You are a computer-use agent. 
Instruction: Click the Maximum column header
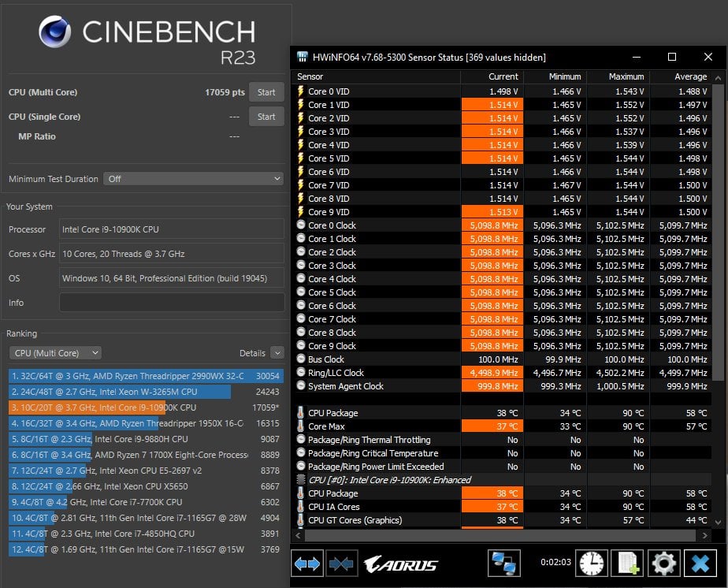coord(618,76)
